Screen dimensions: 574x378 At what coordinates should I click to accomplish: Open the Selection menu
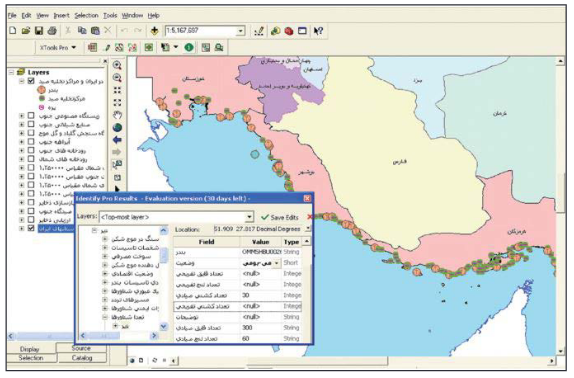86,15
